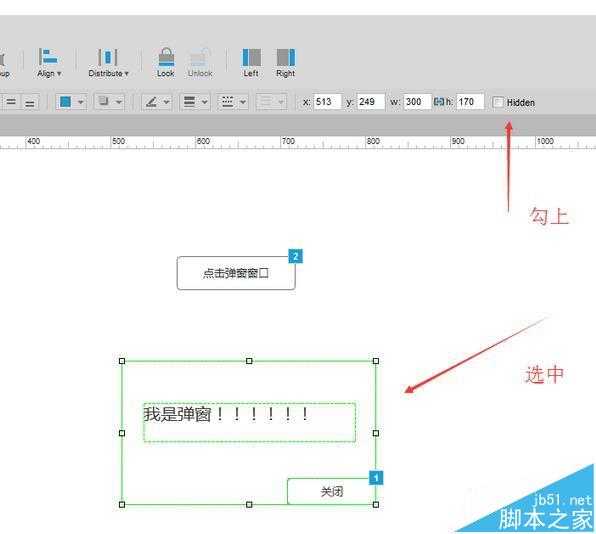Click the 700 mark on horizontal ruler
The image size is (596, 534).
tap(288, 141)
